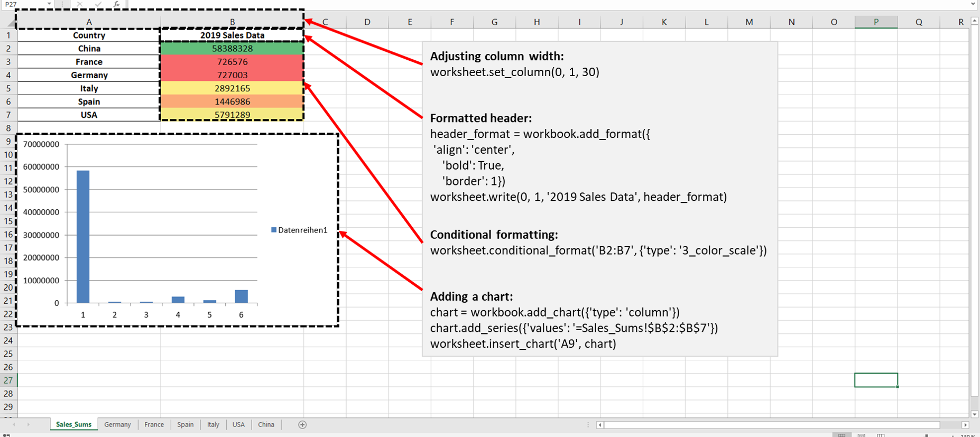This screenshot has width=980, height=437.
Task: Click the previous sheet navigation arrow
Action: coord(14,424)
